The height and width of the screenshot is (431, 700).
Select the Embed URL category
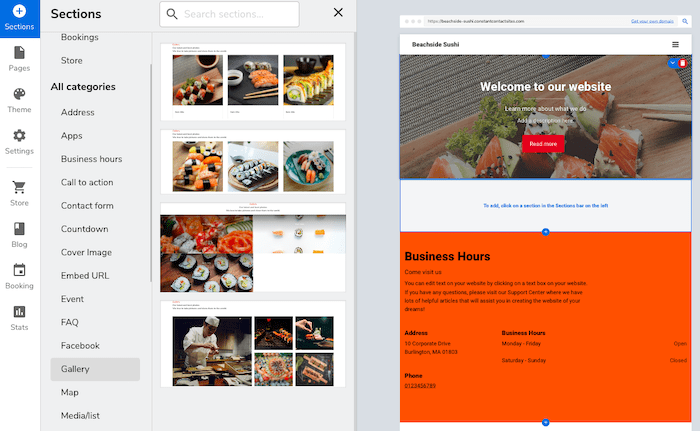[85, 276]
